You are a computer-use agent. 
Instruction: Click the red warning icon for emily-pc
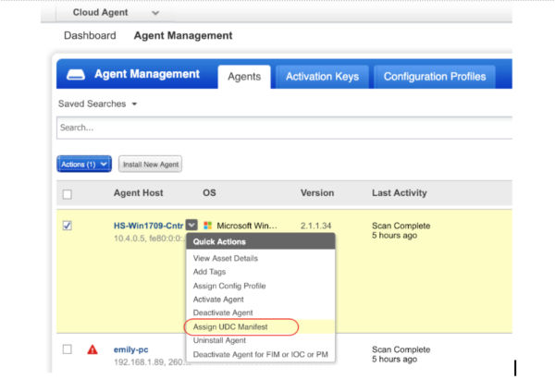92,349
